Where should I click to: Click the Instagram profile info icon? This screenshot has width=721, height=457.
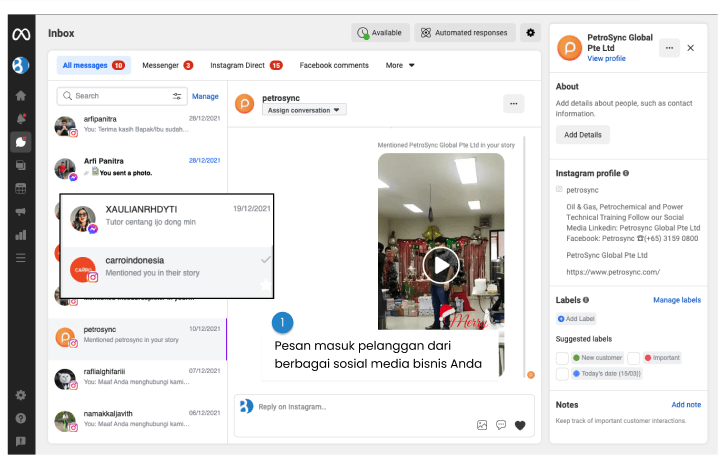coord(626,173)
